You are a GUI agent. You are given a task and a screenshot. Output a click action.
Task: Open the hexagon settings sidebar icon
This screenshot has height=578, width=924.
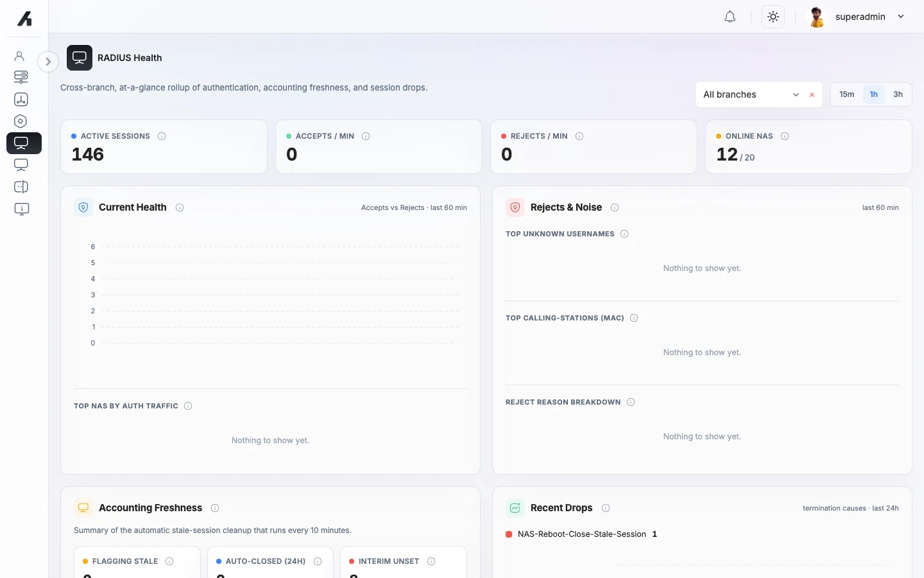(x=21, y=121)
